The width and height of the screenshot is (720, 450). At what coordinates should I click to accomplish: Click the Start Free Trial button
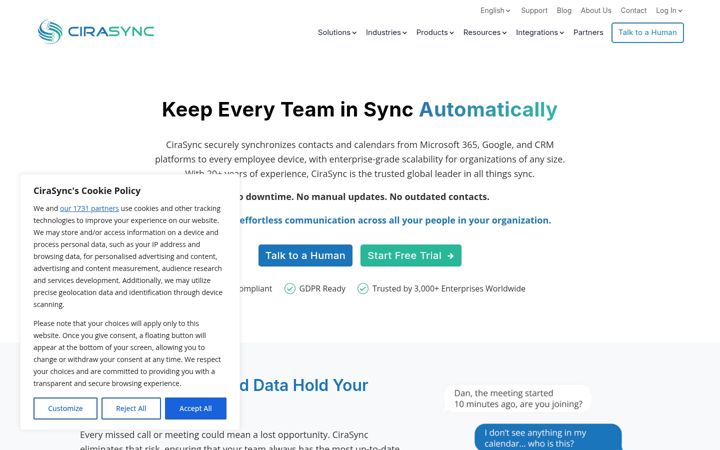[x=411, y=255]
